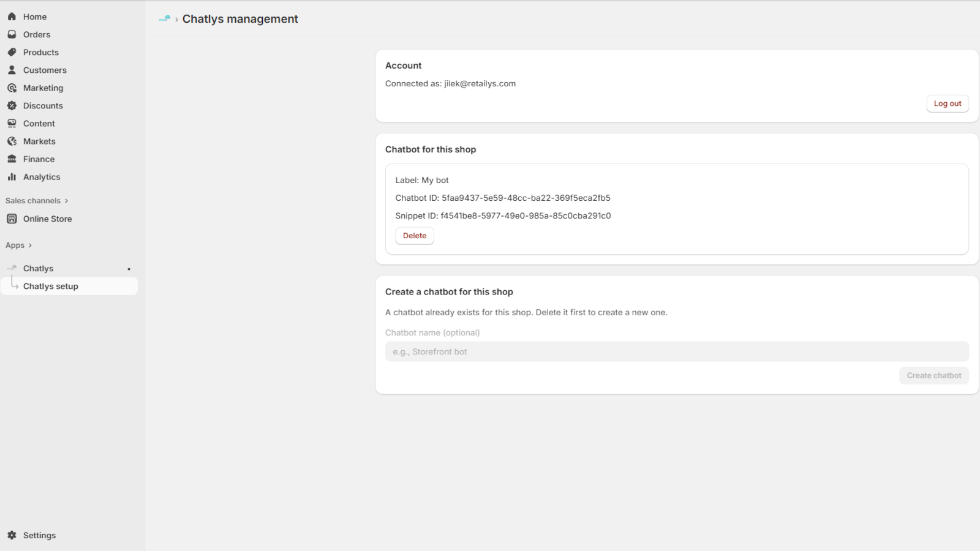Click the Products tag icon
980x551 pixels.
(12, 52)
